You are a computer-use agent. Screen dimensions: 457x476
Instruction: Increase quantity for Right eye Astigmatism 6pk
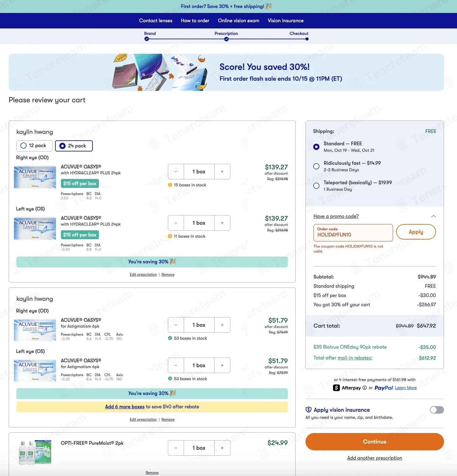pos(222,325)
